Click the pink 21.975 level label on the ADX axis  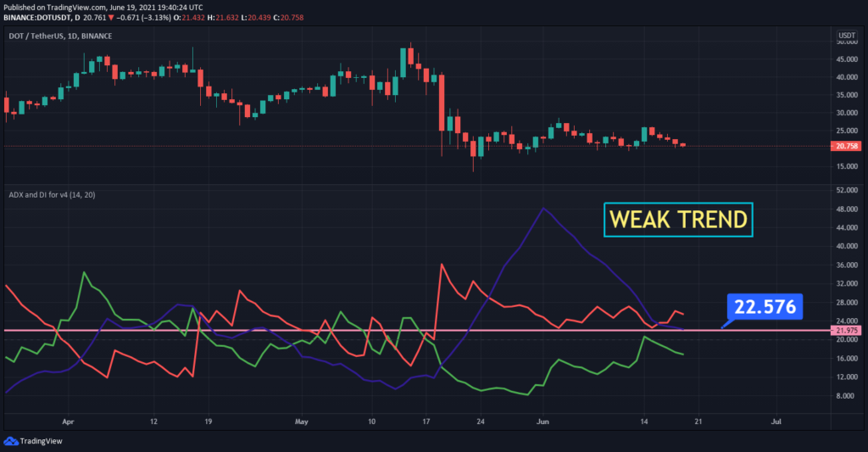coord(846,331)
